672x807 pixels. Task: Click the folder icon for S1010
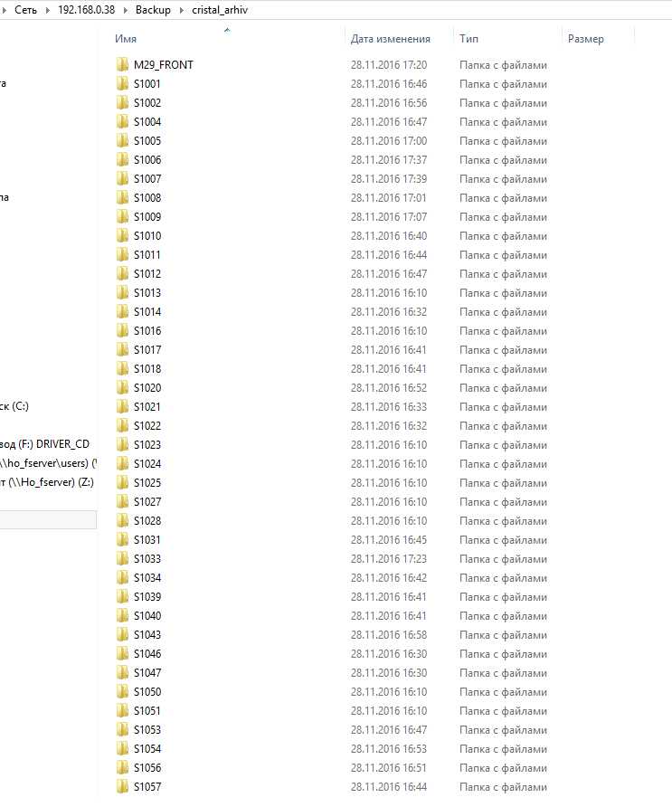click(123, 236)
